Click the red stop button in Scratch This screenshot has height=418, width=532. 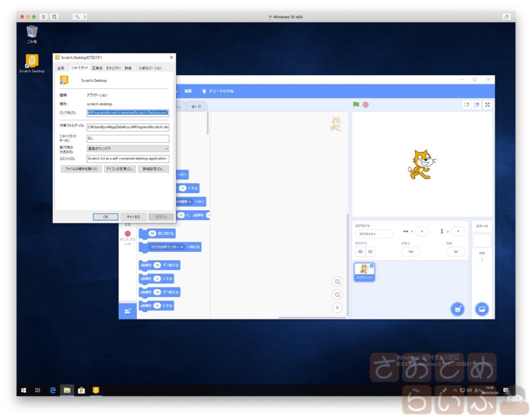[x=365, y=105]
